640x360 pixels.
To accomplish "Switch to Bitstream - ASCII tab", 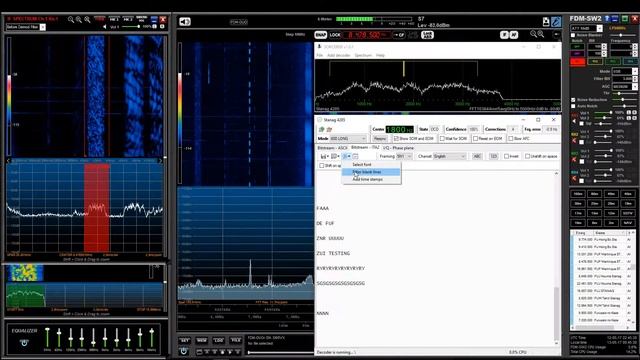I will point(332,148).
